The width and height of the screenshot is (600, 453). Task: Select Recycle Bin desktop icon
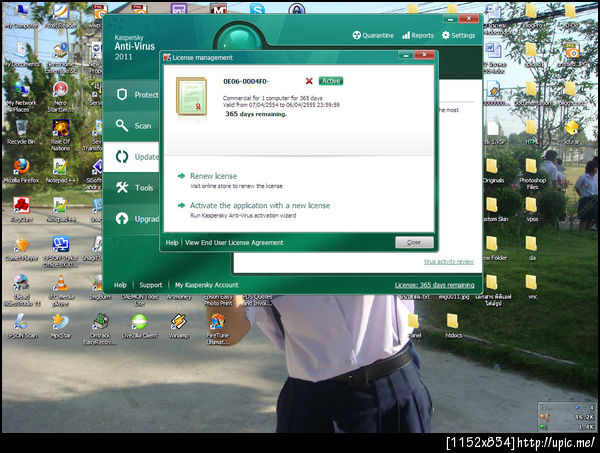coord(21,132)
